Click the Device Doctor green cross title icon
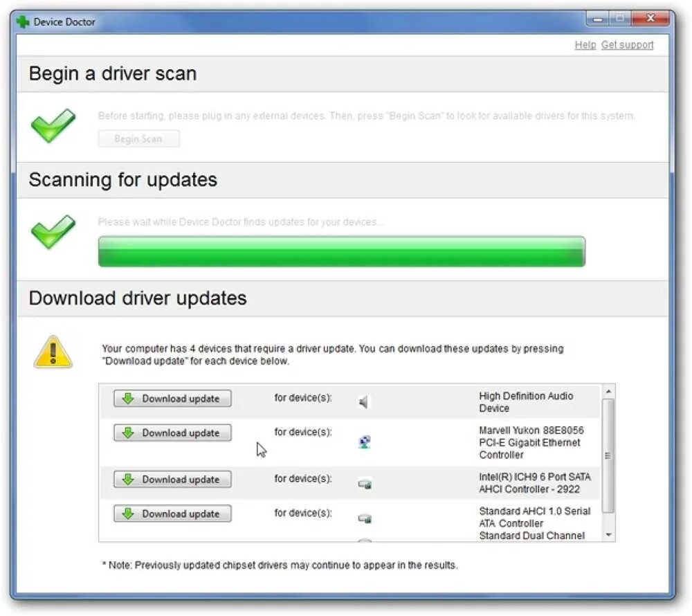Image resolution: width=692 pixels, height=616 pixels. click(x=23, y=21)
